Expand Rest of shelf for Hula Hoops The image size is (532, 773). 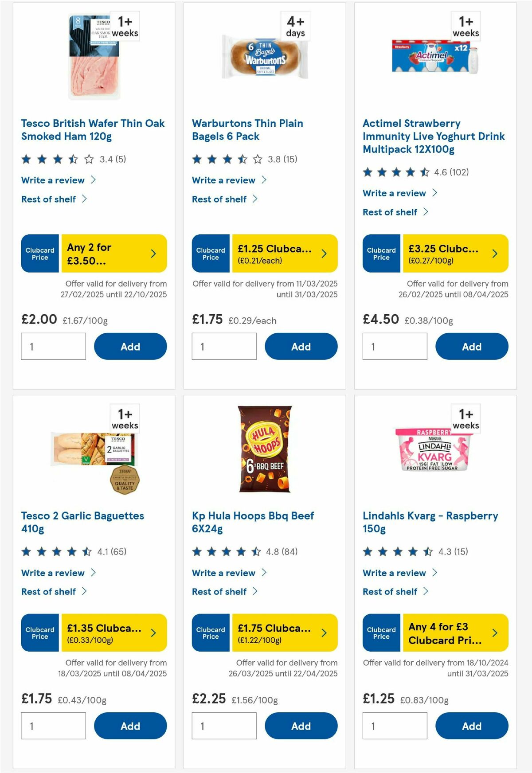pyautogui.click(x=219, y=591)
